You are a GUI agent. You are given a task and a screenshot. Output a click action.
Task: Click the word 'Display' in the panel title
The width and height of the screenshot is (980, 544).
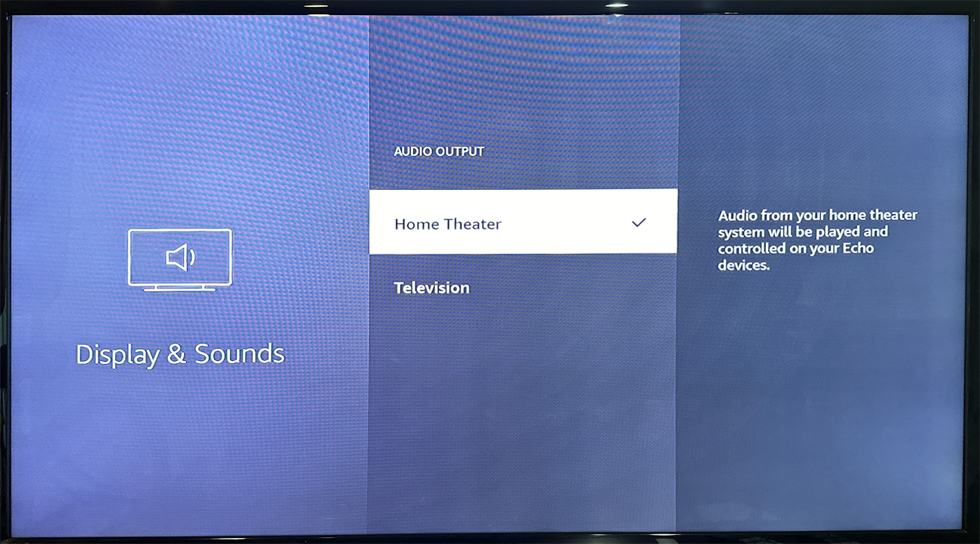118,354
